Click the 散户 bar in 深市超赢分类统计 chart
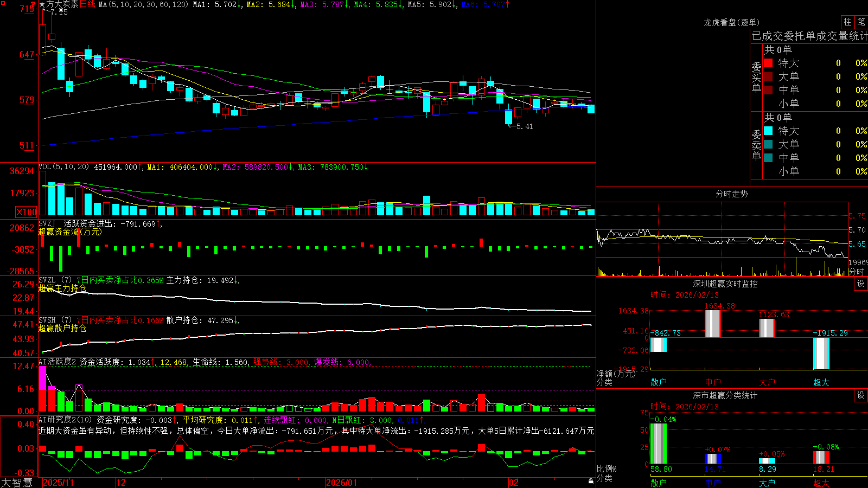The image size is (868, 488). tap(658, 444)
